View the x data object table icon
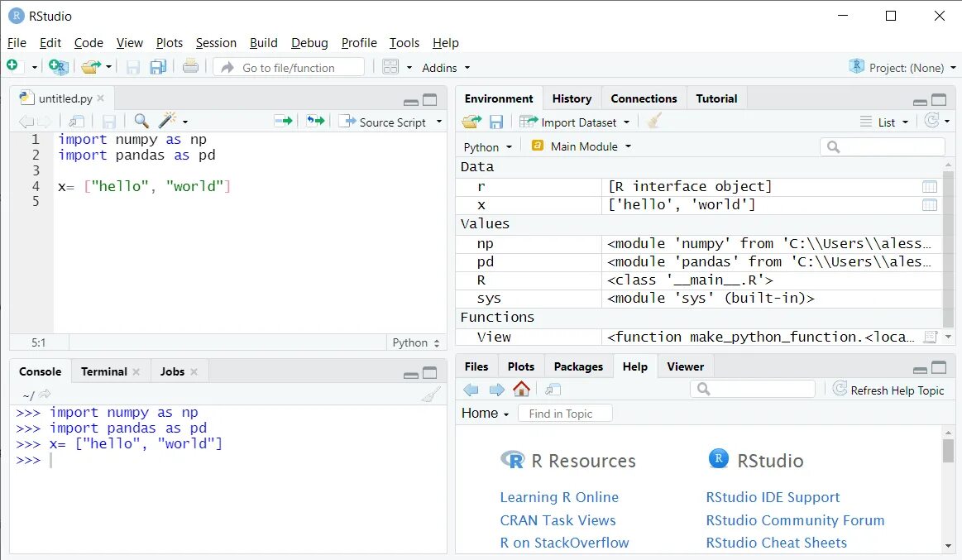This screenshot has height=560, width=962. pos(930,205)
